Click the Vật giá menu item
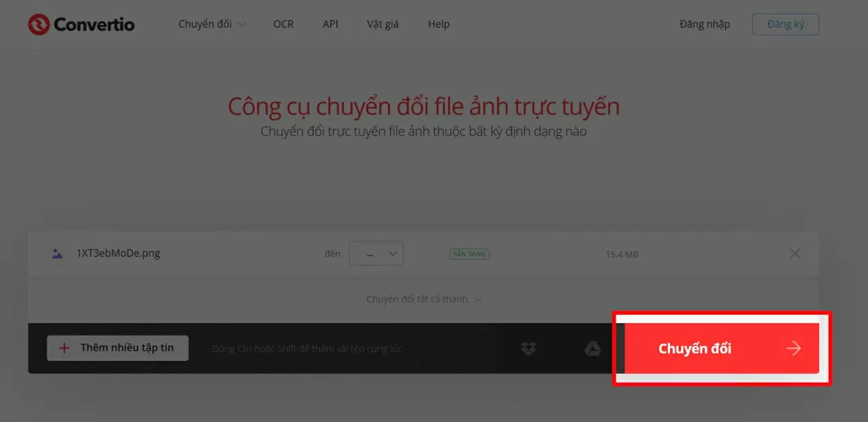Screen dimensions: 868x422 pos(382,24)
